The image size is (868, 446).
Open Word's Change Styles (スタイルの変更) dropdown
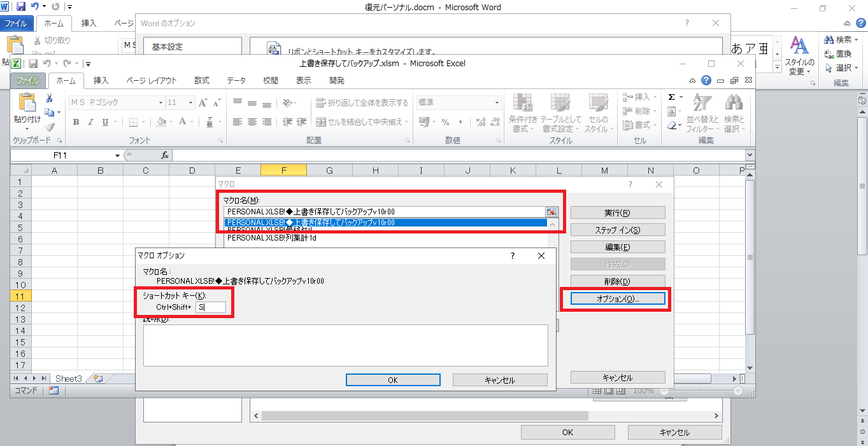pos(799,55)
